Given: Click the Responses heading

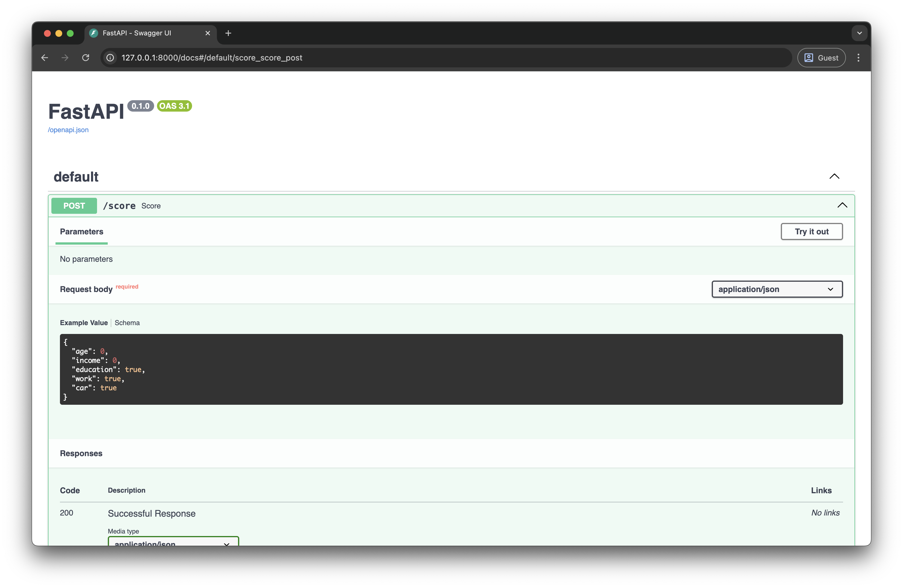Looking at the screenshot, I should (81, 453).
